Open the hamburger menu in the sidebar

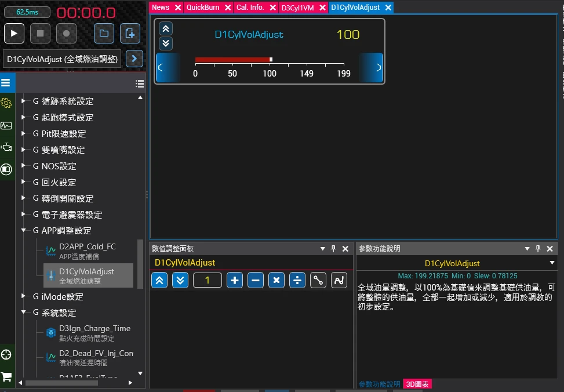coord(6,83)
